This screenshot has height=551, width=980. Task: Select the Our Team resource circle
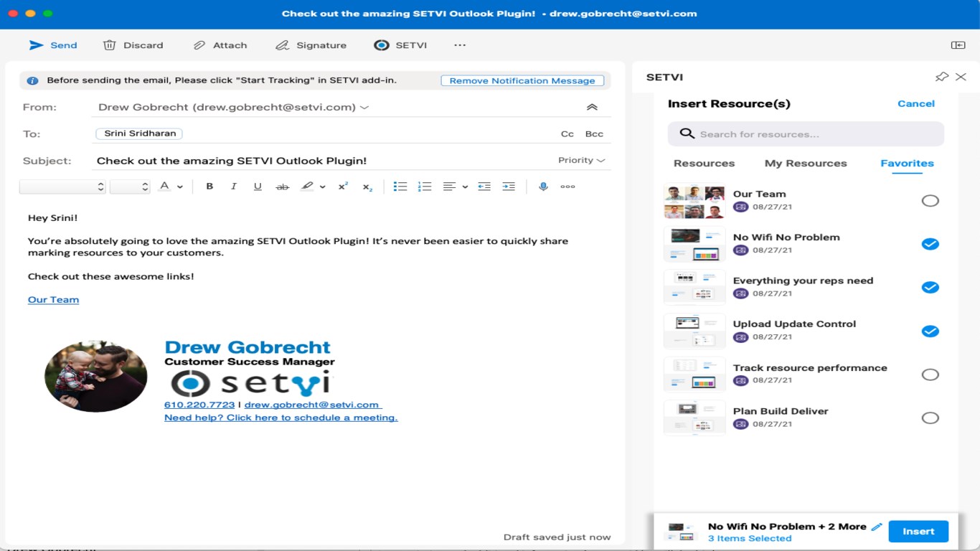[930, 201]
